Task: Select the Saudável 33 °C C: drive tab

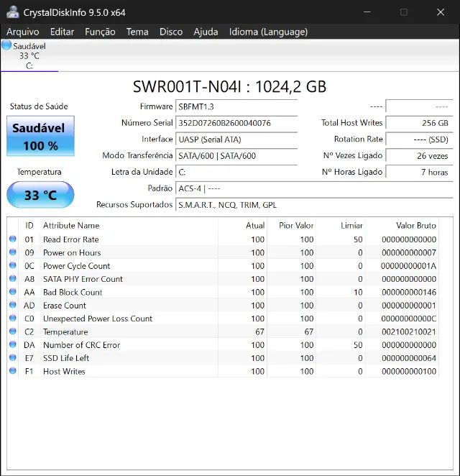Action: point(29,55)
